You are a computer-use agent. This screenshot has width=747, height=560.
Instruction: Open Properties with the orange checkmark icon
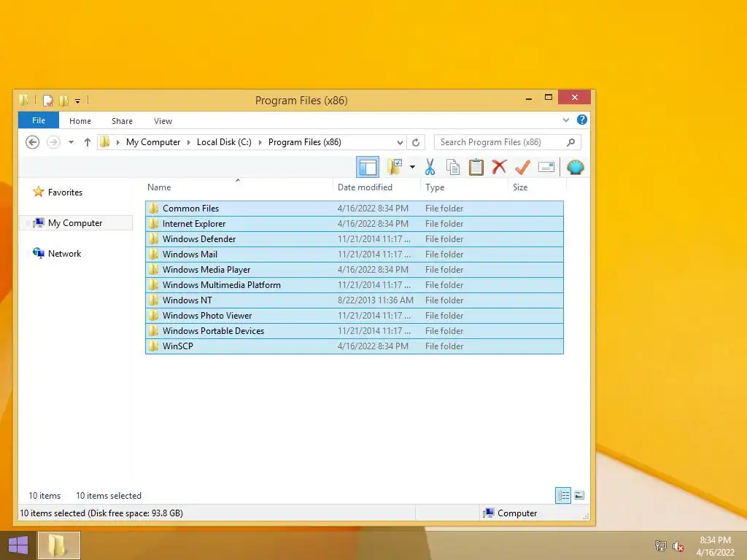click(522, 167)
